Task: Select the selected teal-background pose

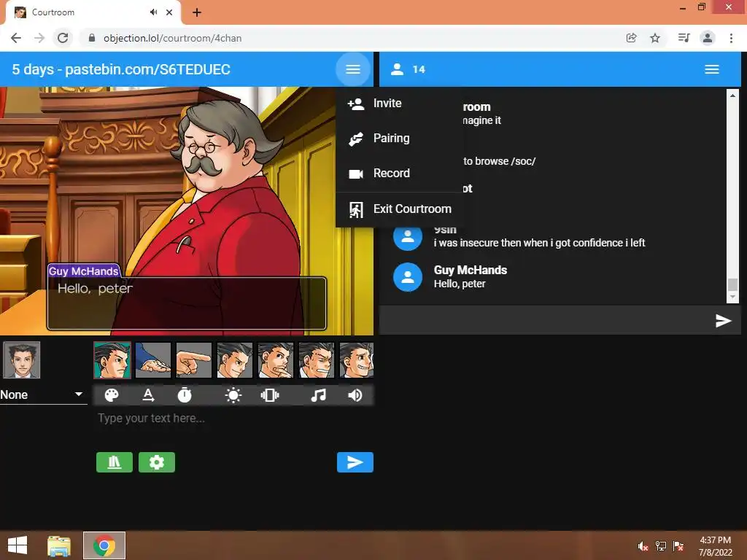Action: coord(112,360)
